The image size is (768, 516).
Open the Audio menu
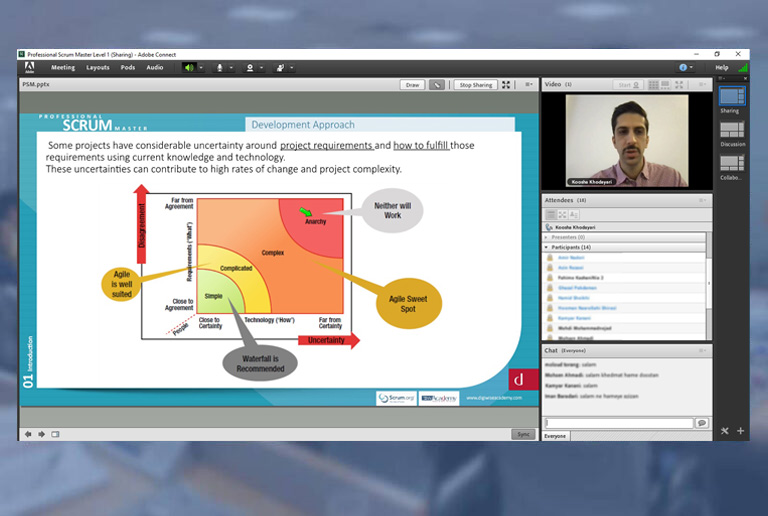155,68
